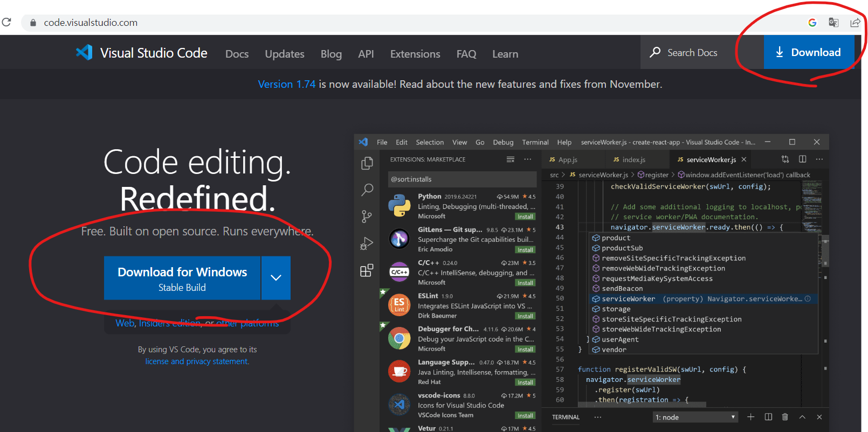Install the vscode-icons extension
The width and height of the screenshot is (868, 432).
[525, 415]
